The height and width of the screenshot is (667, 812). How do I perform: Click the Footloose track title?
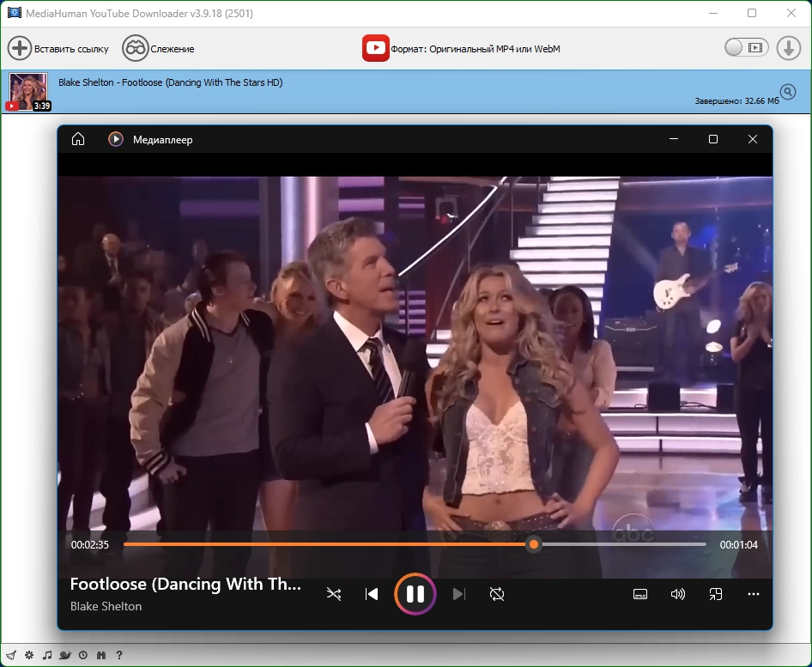185,584
